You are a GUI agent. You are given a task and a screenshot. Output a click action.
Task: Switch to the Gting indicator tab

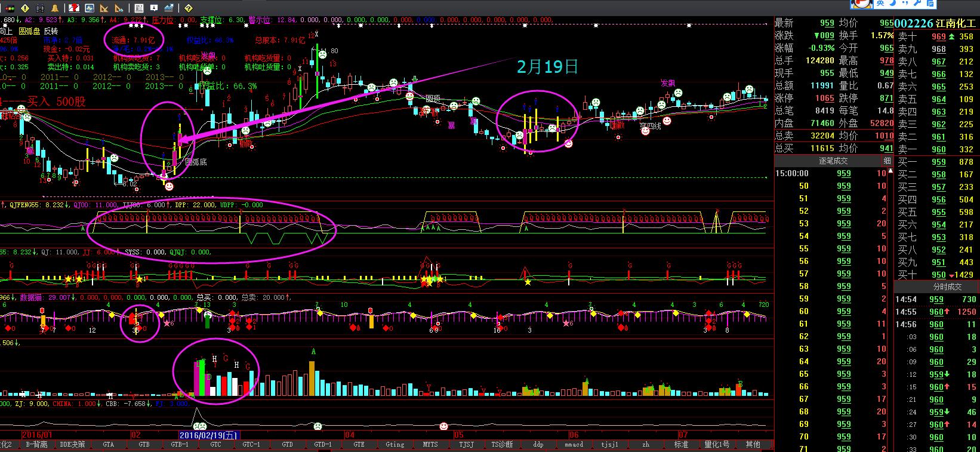pos(395,444)
